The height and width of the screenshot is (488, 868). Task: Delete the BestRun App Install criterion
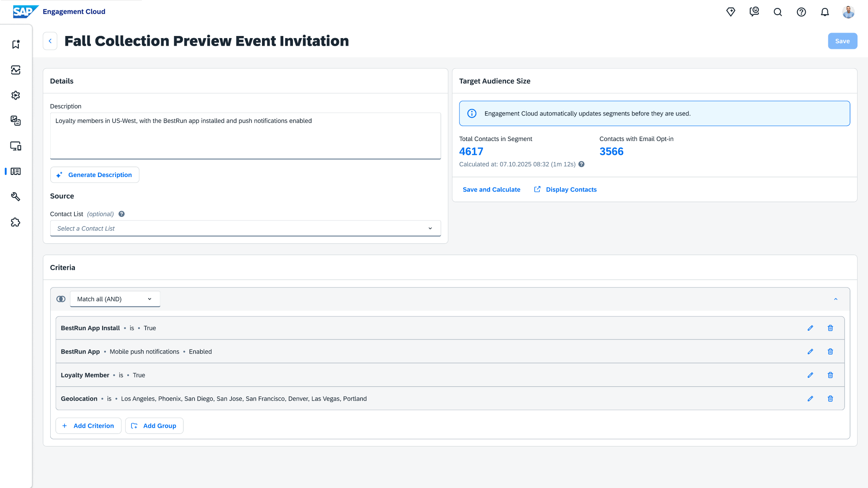point(830,328)
